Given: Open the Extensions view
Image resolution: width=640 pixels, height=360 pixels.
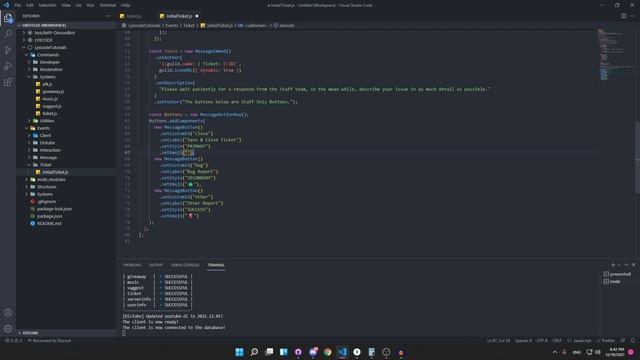Looking at the screenshot, I should coord(8,82).
